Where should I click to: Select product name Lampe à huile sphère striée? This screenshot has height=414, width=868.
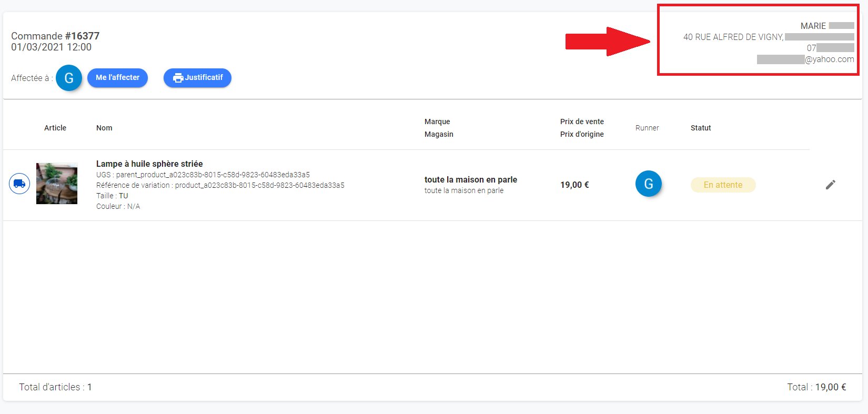point(149,164)
